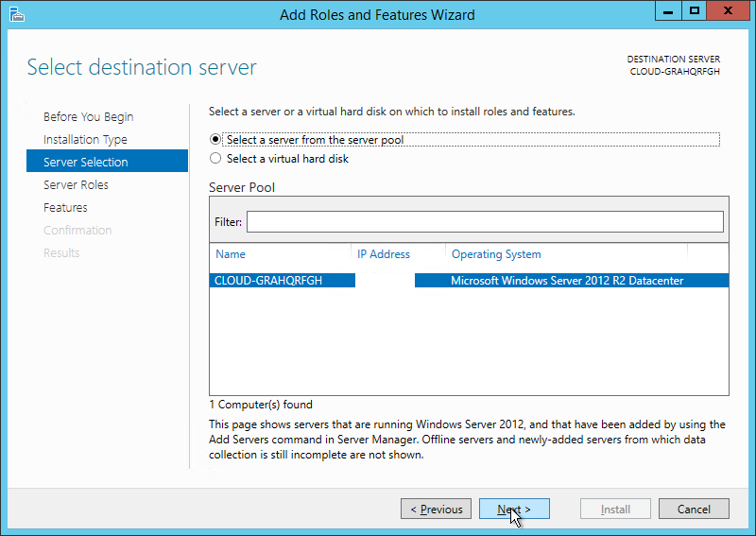Select the Server Selection step
Image resolution: width=756 pixels, height=536 pixels.
pyautogui.click(x=107, y=161)
